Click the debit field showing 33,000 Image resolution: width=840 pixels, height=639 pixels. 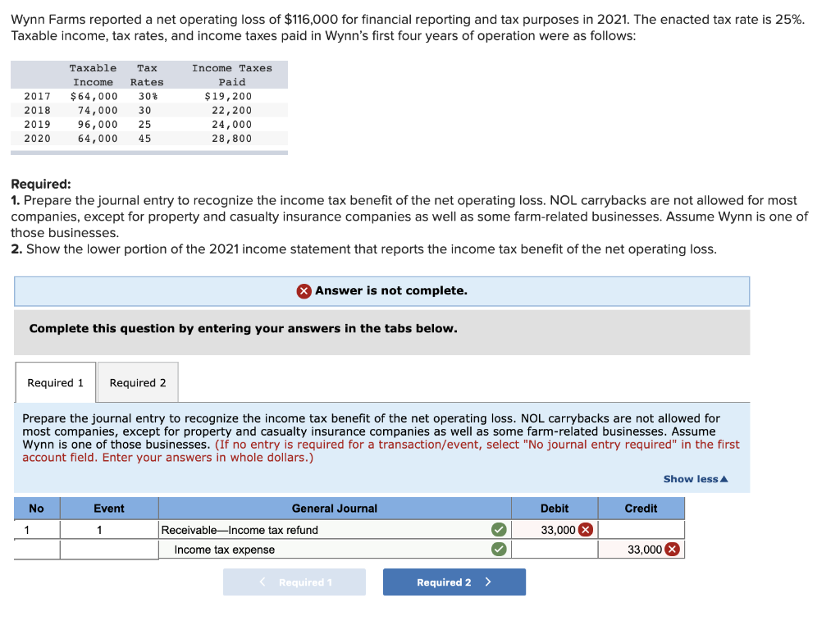point(555,530)
